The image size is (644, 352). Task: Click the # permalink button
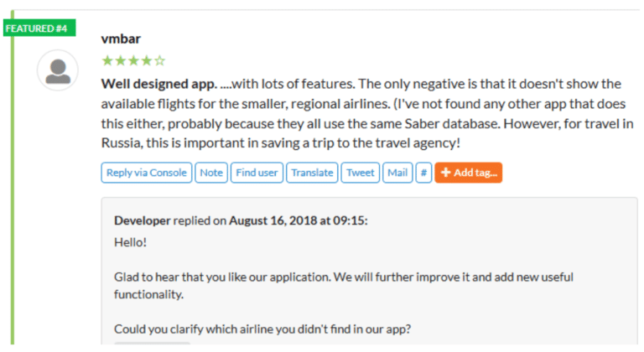pos(423,173)
